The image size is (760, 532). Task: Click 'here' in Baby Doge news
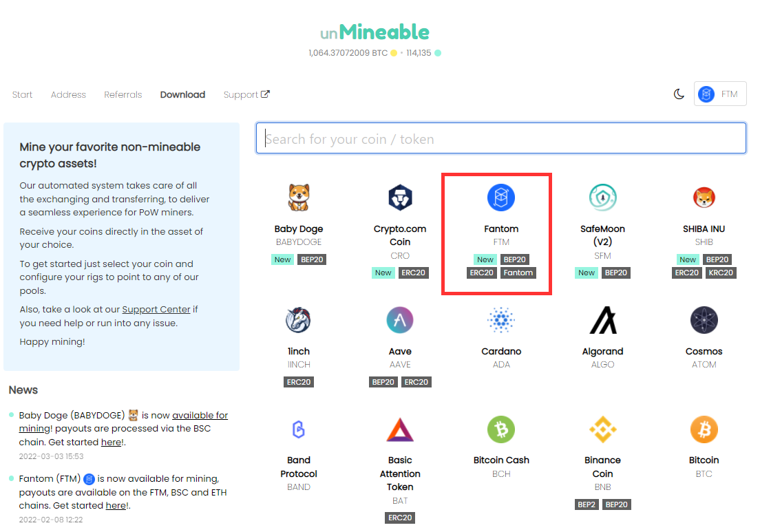click(x=111, y=442)
